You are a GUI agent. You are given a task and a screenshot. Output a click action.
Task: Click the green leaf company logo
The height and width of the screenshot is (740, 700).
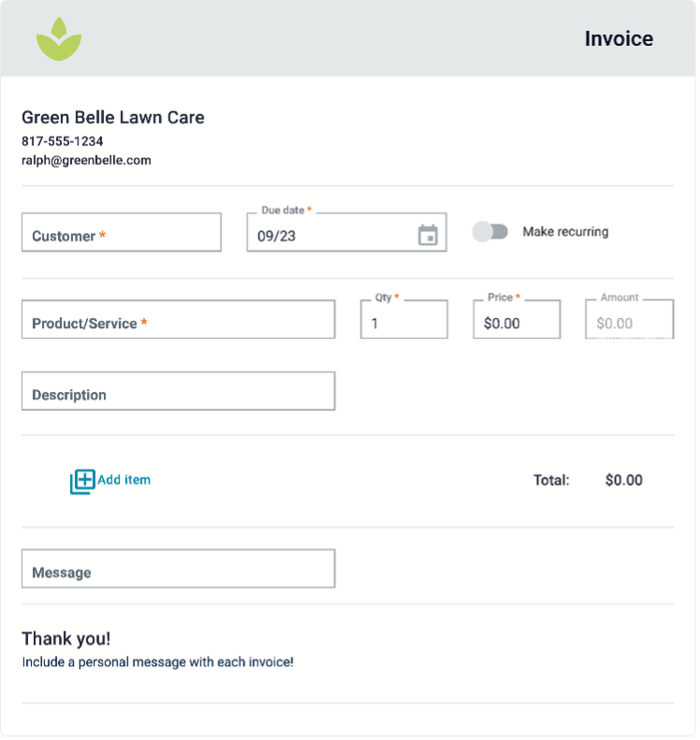point(59,39)
